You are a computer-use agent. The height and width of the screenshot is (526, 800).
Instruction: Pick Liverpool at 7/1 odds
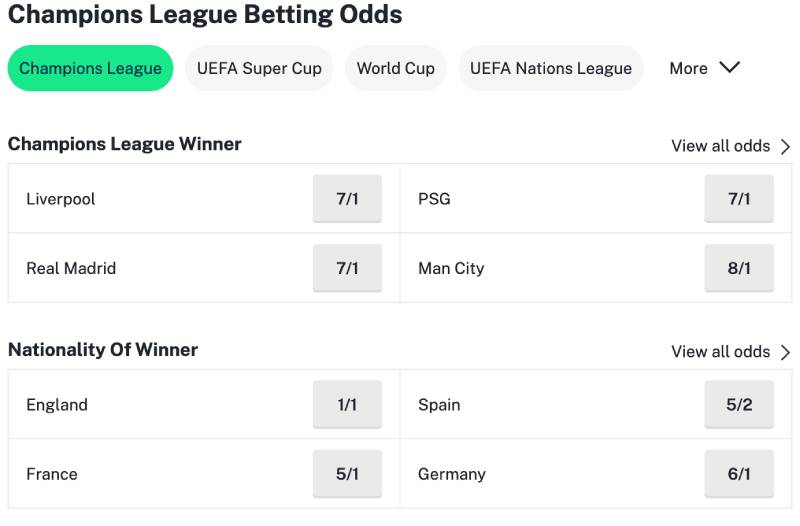click(x=347, y=199)
